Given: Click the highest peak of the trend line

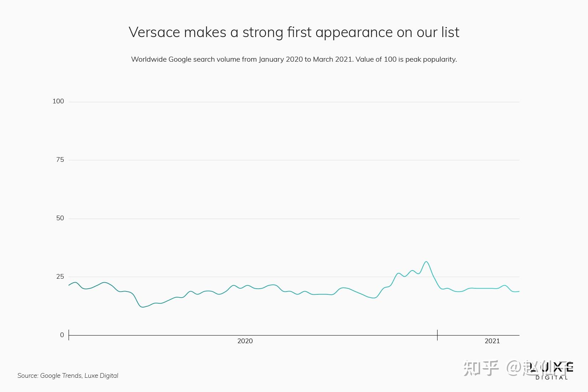Looking at the screenshot, I should 426,262.
